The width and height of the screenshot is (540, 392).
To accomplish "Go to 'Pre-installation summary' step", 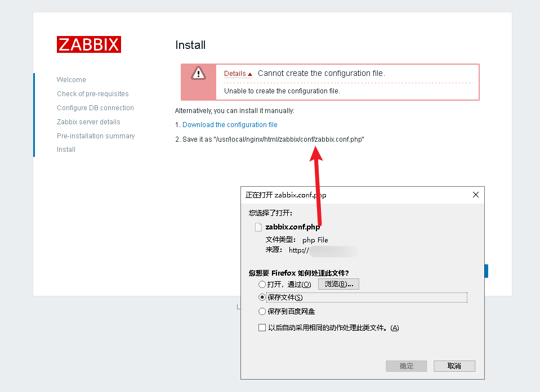I will 96,136.
